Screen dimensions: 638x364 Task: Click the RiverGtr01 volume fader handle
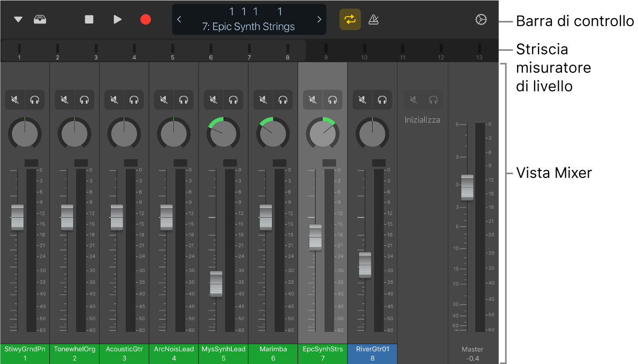pos(365,265)
